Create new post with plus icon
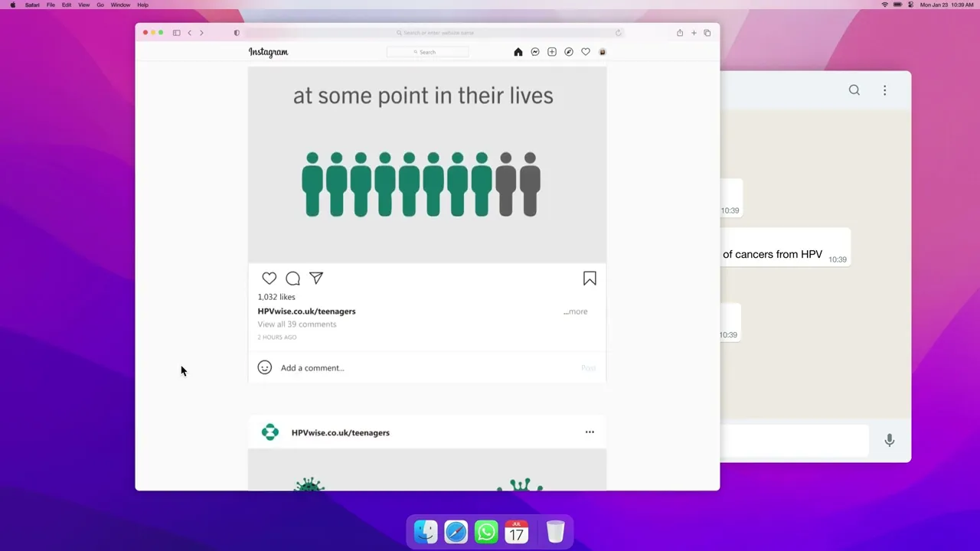The image size is (980, 551). pyautogui.click(x=552, y=52)
